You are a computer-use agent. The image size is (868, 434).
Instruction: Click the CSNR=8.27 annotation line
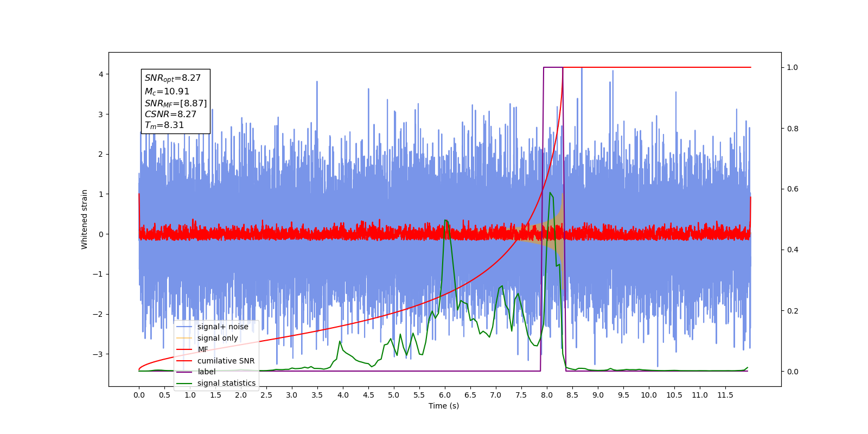click(x=170, y=114)
